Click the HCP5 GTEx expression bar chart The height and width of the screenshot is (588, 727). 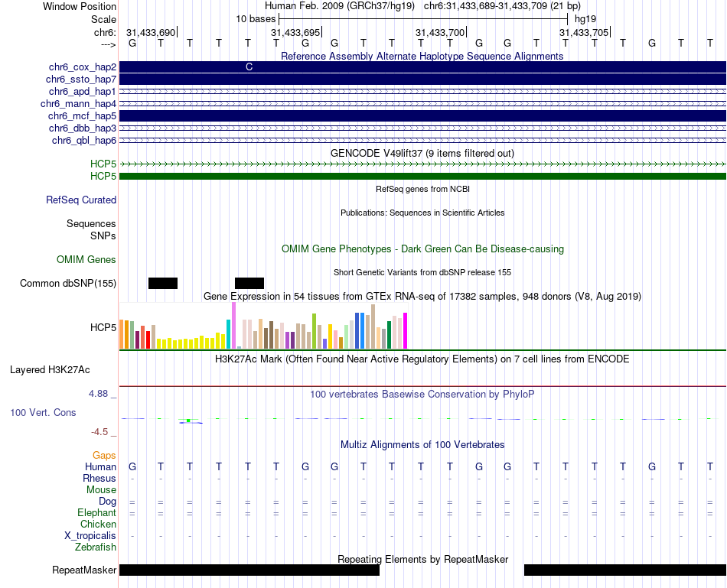pyautogui.click(x=263, y=326)
